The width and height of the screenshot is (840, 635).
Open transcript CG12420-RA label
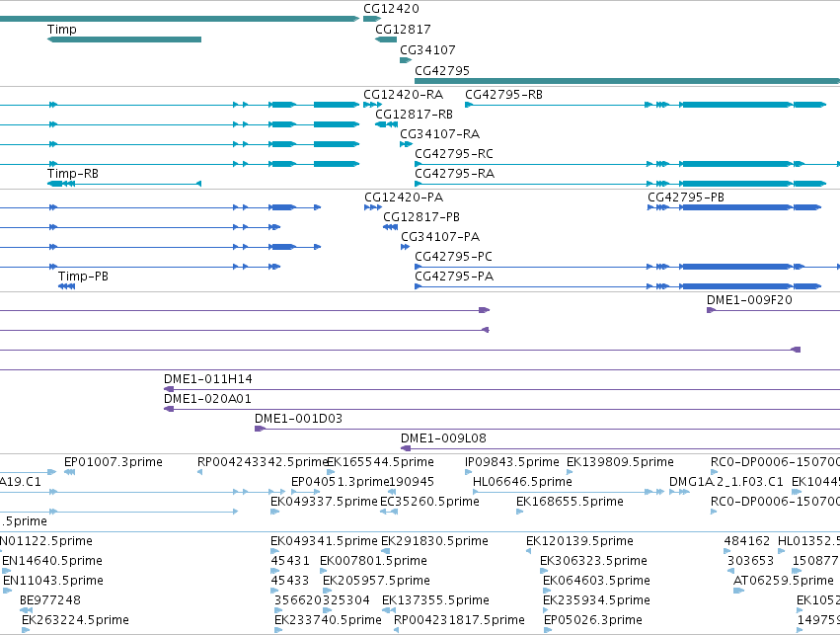(404, 95)
